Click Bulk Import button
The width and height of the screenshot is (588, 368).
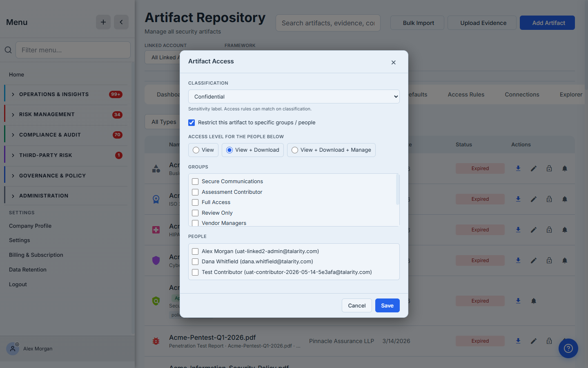(x=417, y=23)
